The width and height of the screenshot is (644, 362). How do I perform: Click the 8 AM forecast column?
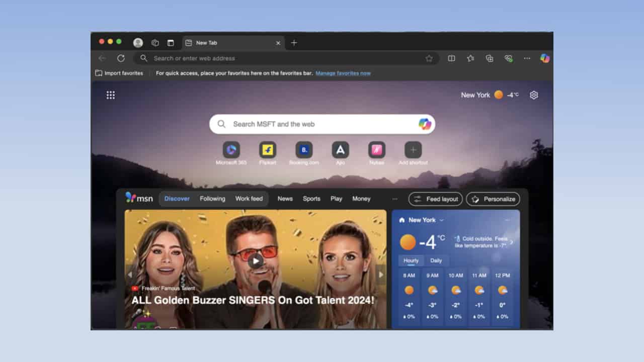click(x=409, y=296)
